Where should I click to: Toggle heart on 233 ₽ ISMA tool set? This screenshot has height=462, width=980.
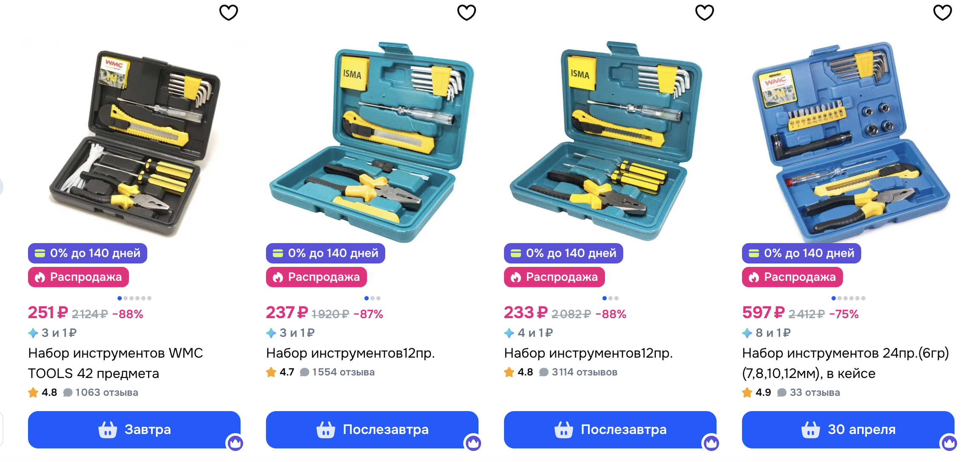[x=704, y=12]
